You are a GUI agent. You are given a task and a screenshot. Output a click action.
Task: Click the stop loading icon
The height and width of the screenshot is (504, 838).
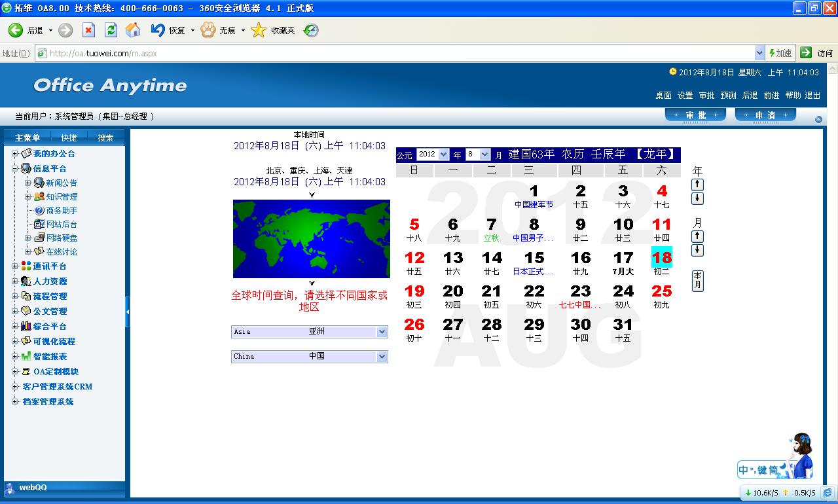(x=88, y=30)
